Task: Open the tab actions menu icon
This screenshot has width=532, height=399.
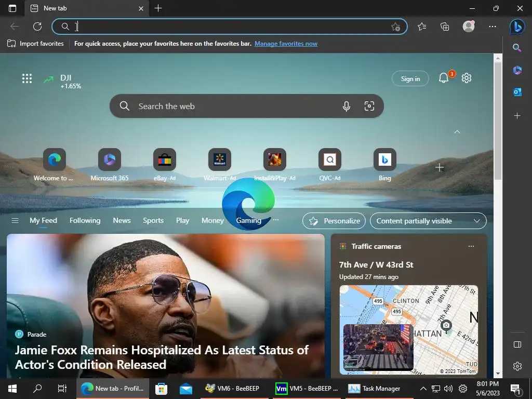Action: coord(12,8)
